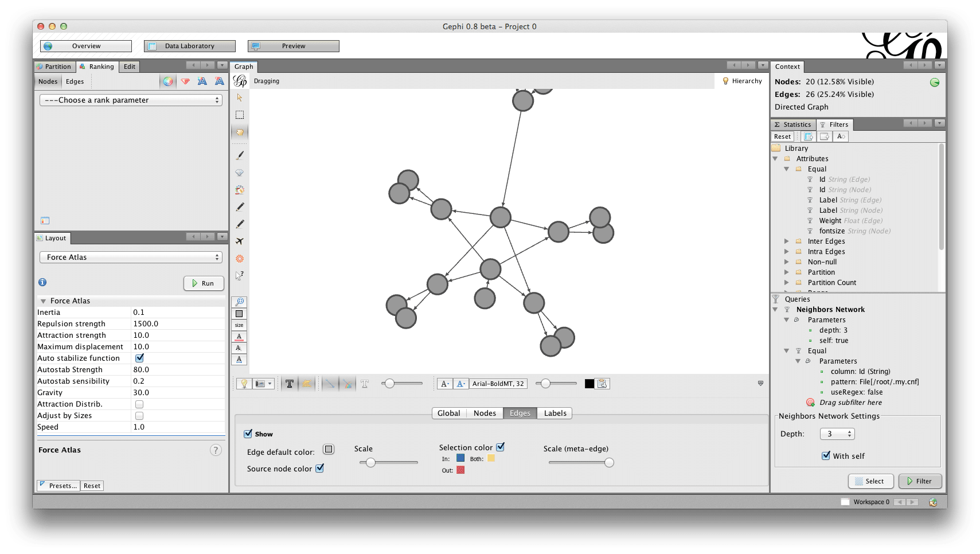The height and width of the screenshot is (554, 980).
Task: Click the green Filter button
Action: [x=920, y=481]
